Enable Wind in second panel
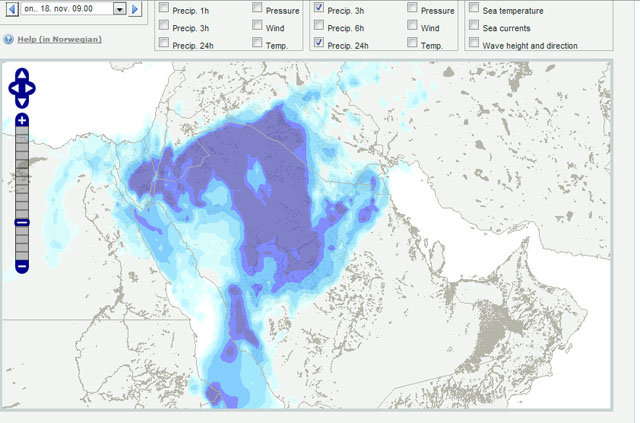Viewport: 640px width, 423px height. (412, 25)
